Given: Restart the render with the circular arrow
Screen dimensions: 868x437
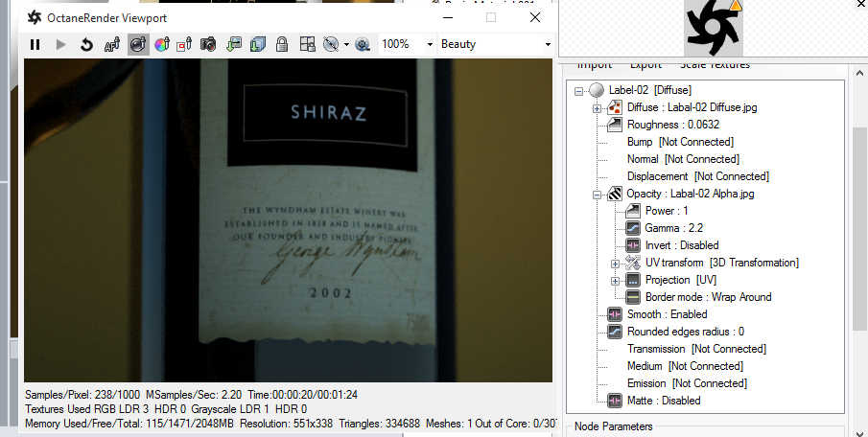Looking at the screenshot, I should coord(86,44).
